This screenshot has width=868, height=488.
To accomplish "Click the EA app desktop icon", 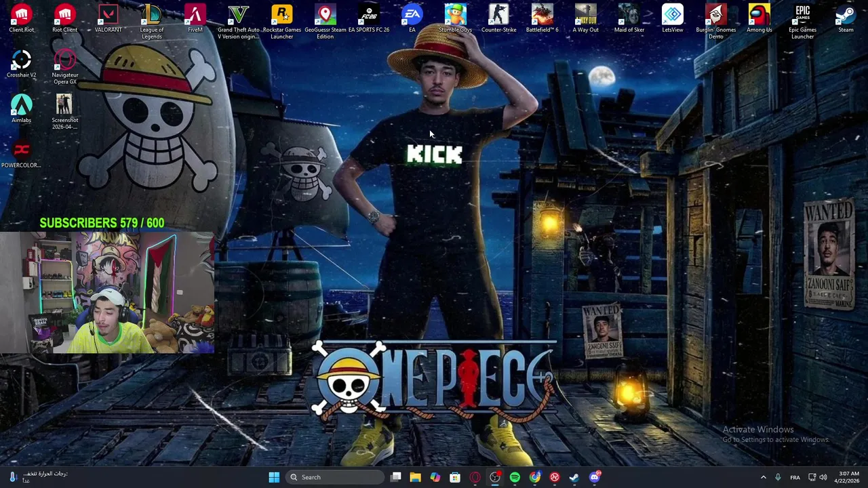I will click(x=412, y=18).
